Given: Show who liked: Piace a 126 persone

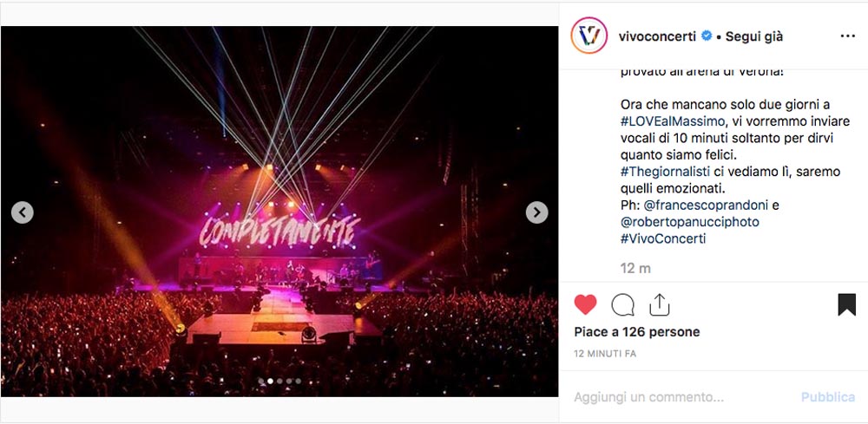Looking at the screenshot, I should 636,332.
